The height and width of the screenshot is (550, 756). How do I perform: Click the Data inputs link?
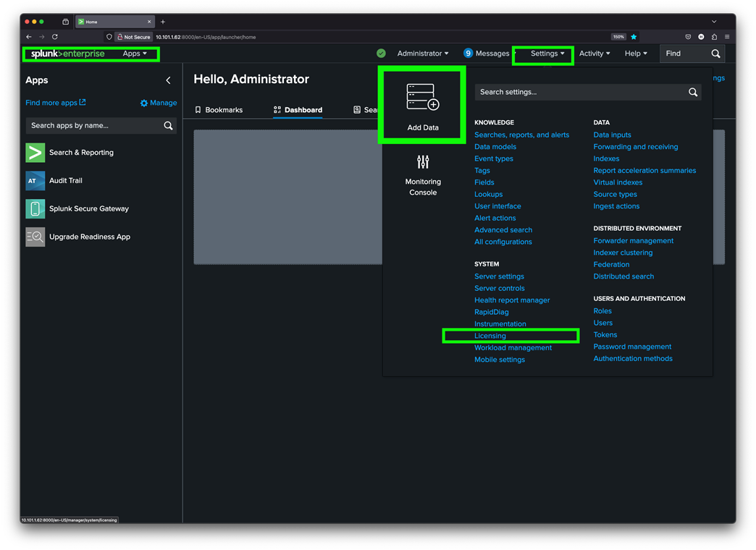tap(612, 135)
